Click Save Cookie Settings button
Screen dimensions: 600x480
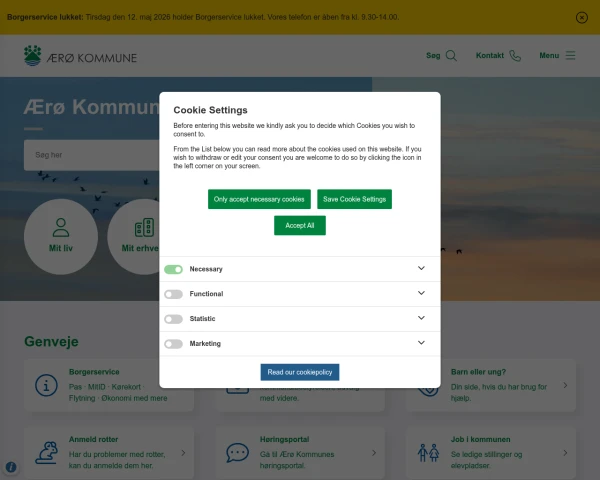point(354,199)
